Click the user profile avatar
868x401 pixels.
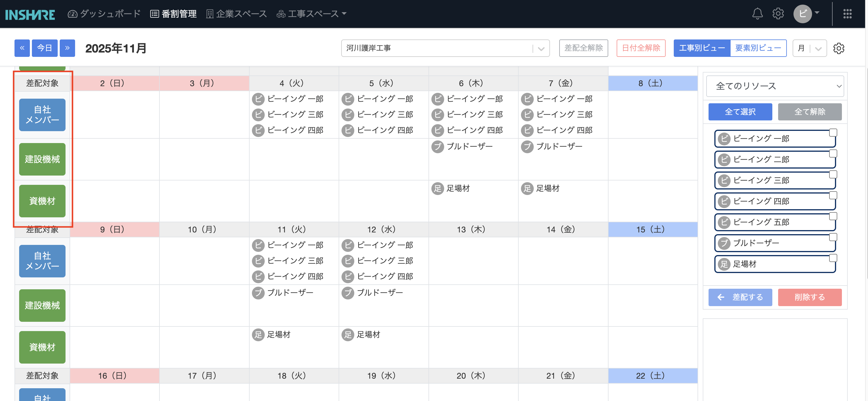(802, 14)
